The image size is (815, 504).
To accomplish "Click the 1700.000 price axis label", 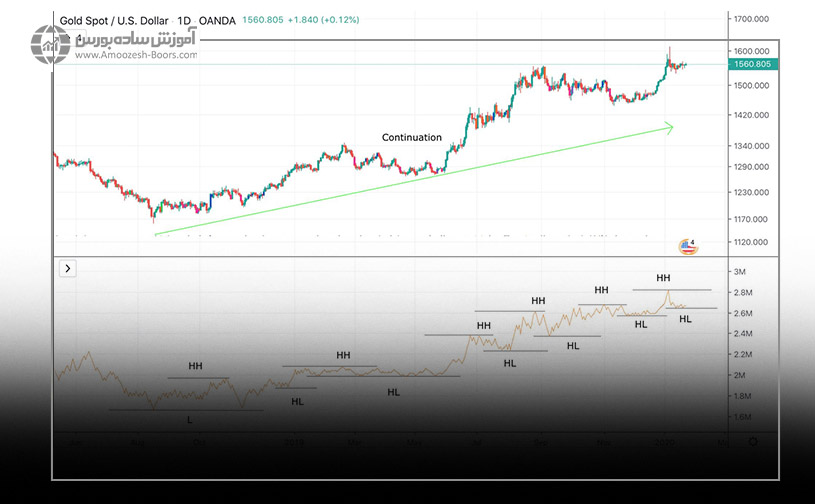I will click(x=750, y=19).
